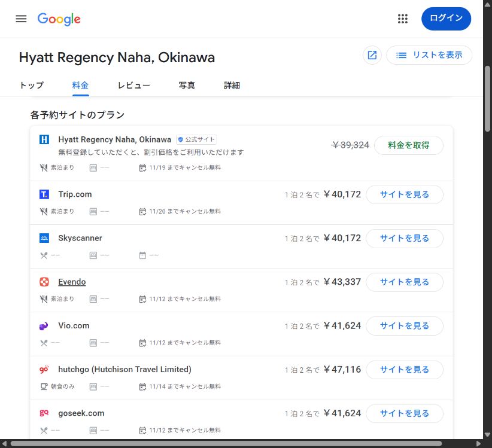Open the レビュー tab
Image resolution: width=492 pixels, height=448 pixels.
[133, 86]
